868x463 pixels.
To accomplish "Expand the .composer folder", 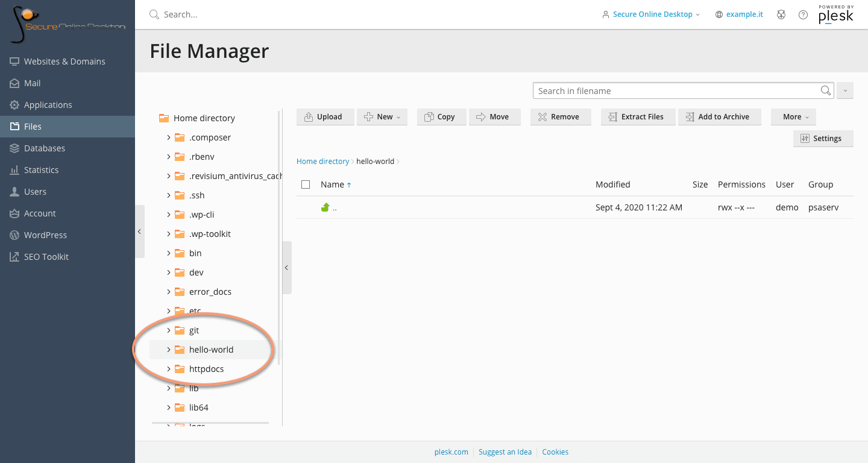I will tap(169, 137).
